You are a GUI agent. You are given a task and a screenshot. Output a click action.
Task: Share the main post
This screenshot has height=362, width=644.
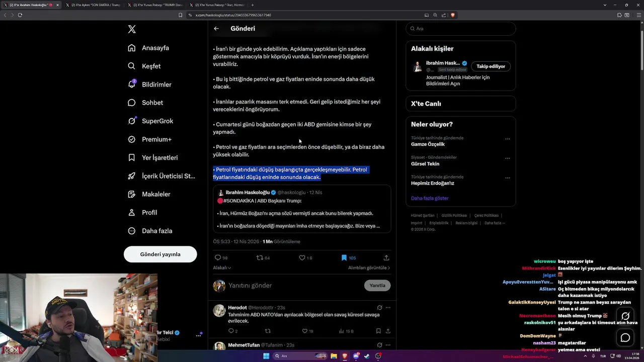[386, 257]
